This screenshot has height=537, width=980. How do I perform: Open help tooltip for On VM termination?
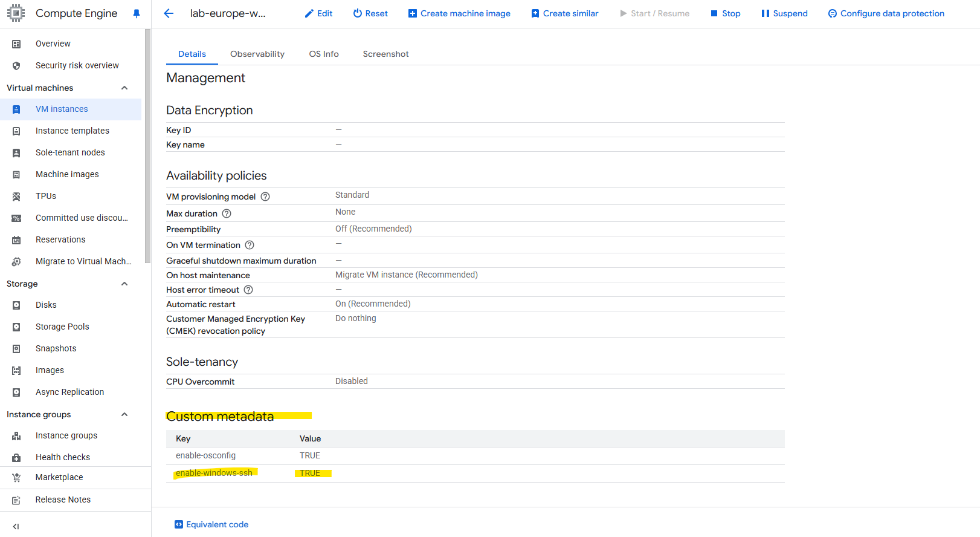pyautogui.click(x=250, y=245)
